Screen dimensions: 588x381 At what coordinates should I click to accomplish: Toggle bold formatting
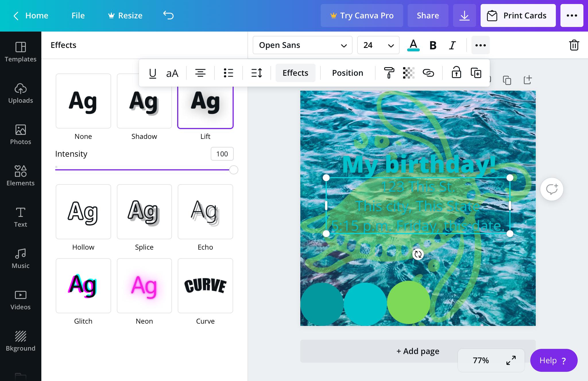433,45
